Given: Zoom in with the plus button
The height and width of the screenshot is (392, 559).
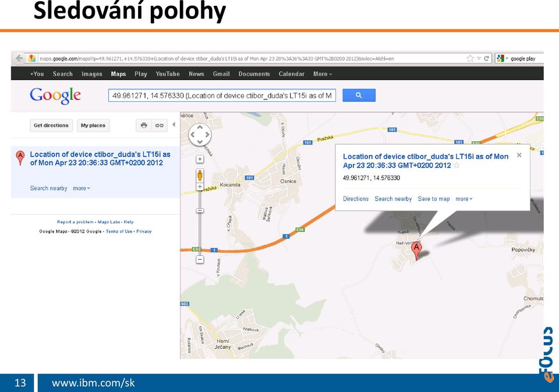Looking at the screenshot, I should point(200,187).
